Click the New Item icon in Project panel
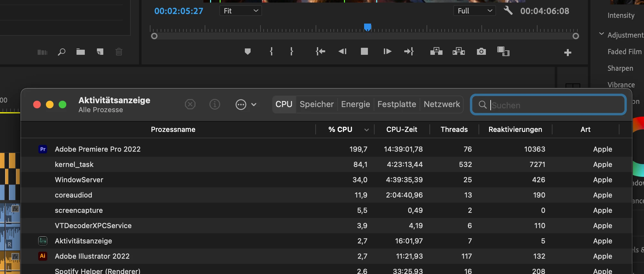This screenshot has width=644, height=274. coord(100,52)
